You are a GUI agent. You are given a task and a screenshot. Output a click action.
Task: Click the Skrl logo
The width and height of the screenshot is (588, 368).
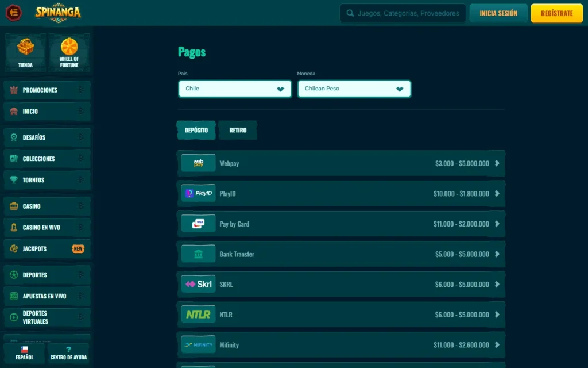coord(198,284)
